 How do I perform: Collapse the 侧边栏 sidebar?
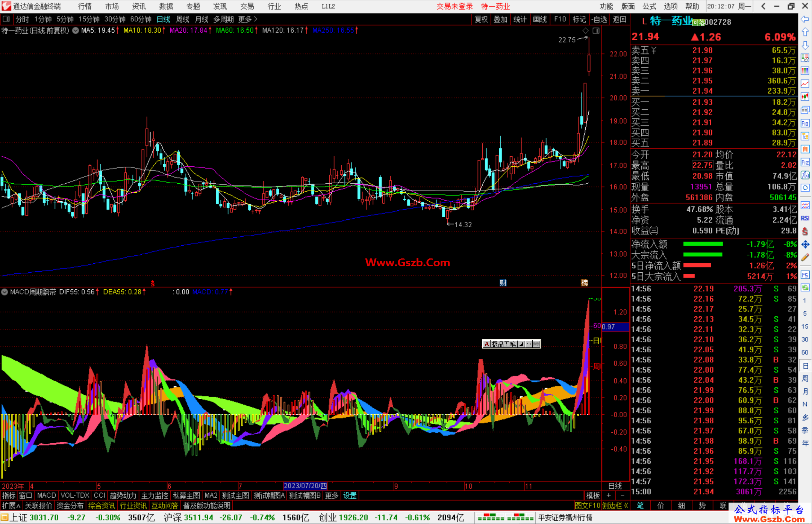pyautogui.click(x=615, y=506)
